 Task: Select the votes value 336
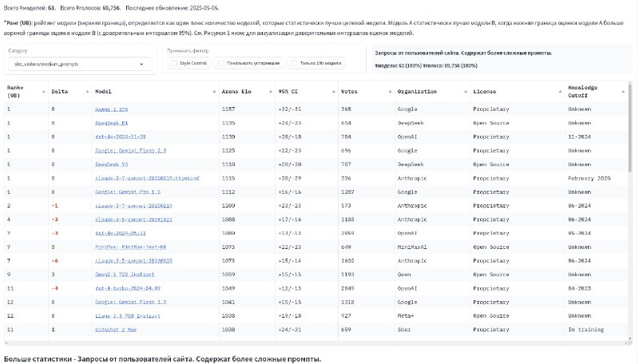pos(346,178)
